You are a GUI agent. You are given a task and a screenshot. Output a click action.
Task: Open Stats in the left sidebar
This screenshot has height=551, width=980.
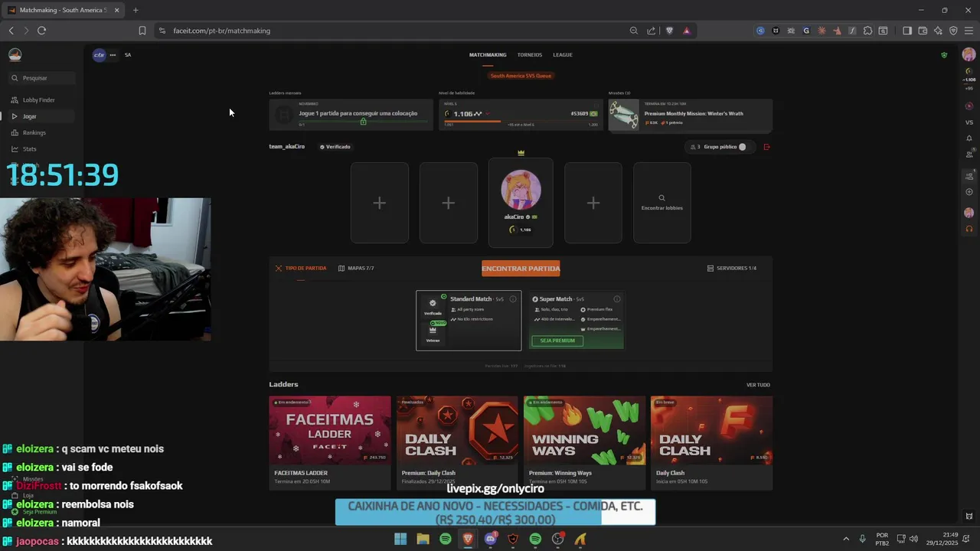click(x=29, y=149)
